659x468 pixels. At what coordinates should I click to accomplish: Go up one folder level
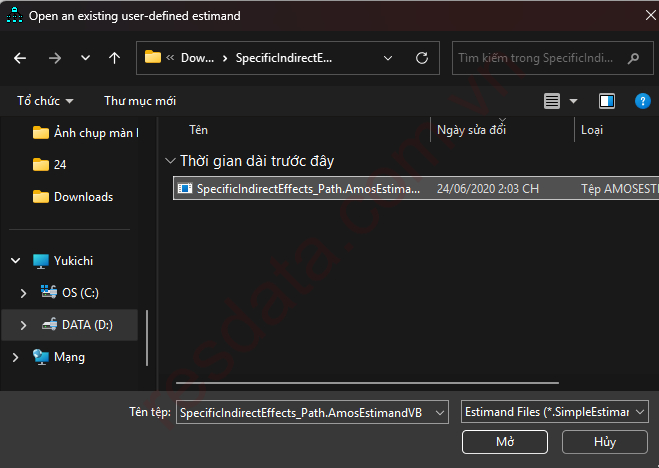point(114,58)
